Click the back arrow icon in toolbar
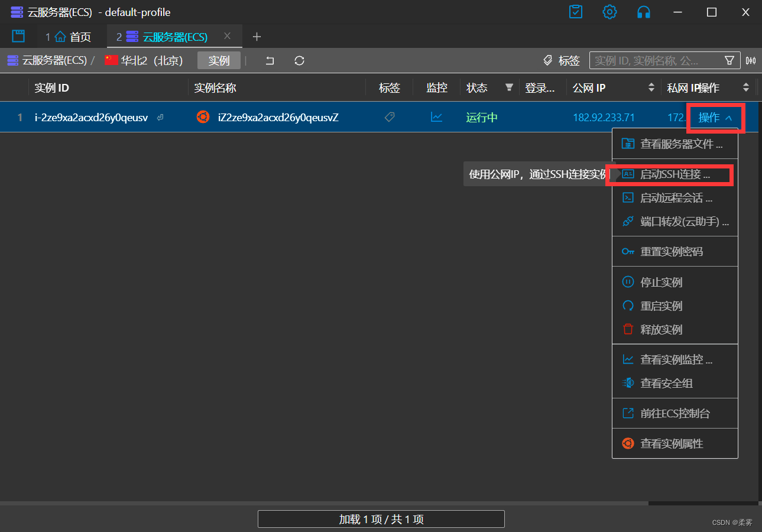Screen dimensions: 762x532 [x=270, y=60]
